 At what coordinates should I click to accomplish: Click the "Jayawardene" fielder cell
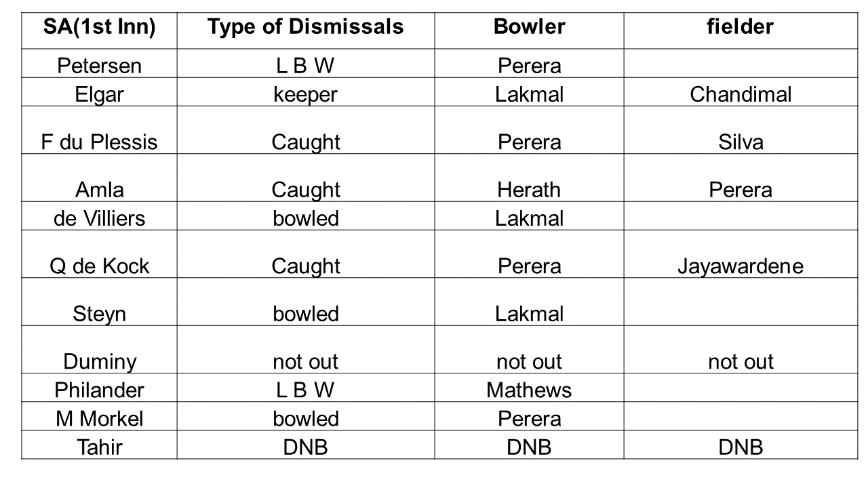pyautogui.click(x=741, y=266)
